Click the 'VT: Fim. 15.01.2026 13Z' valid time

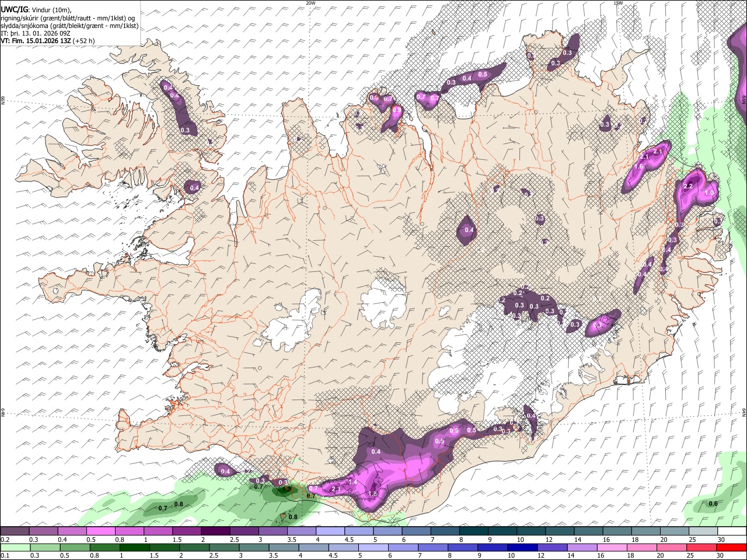tap(36, 41)
